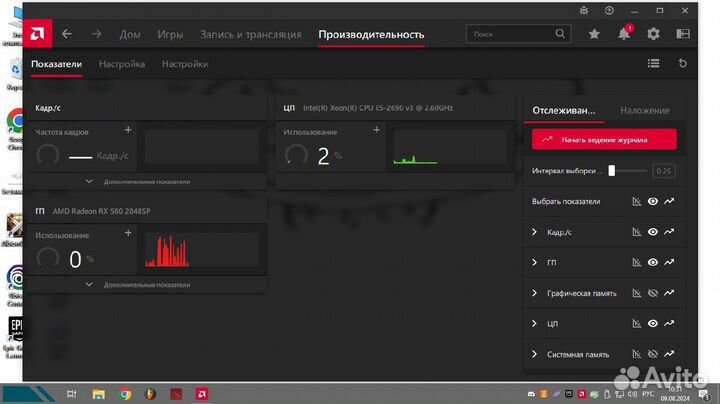Screen dimensions: 720x404
Task: Expand the Системная память row
Action: 535,355
